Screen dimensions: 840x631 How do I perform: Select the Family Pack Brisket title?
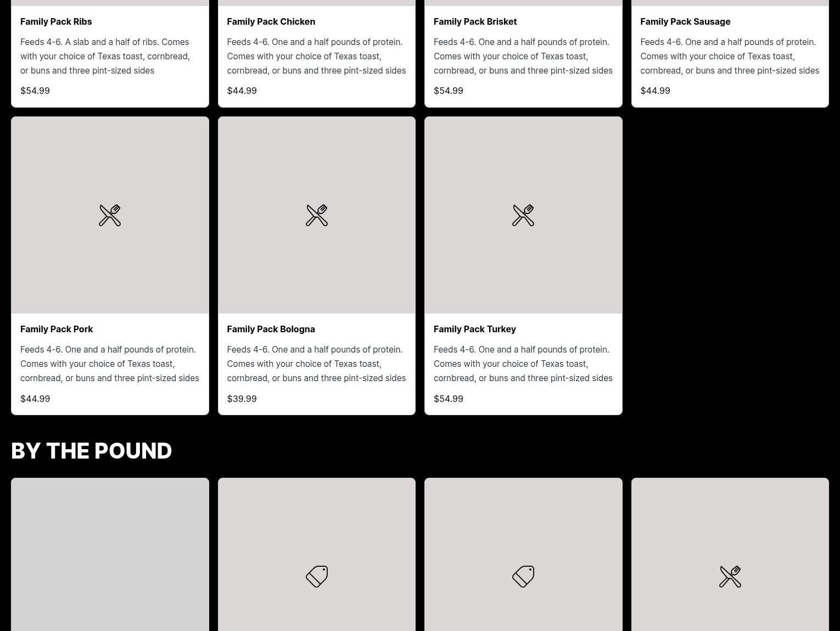(x=475, y=21)
